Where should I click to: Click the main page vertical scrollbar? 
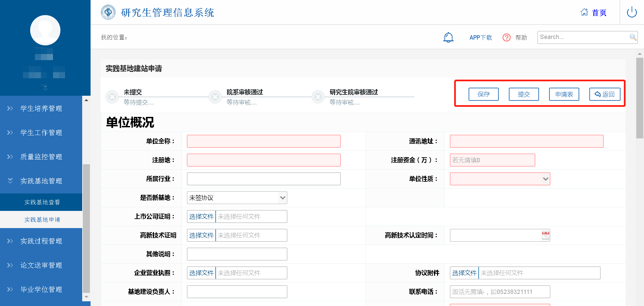point(640,97)
